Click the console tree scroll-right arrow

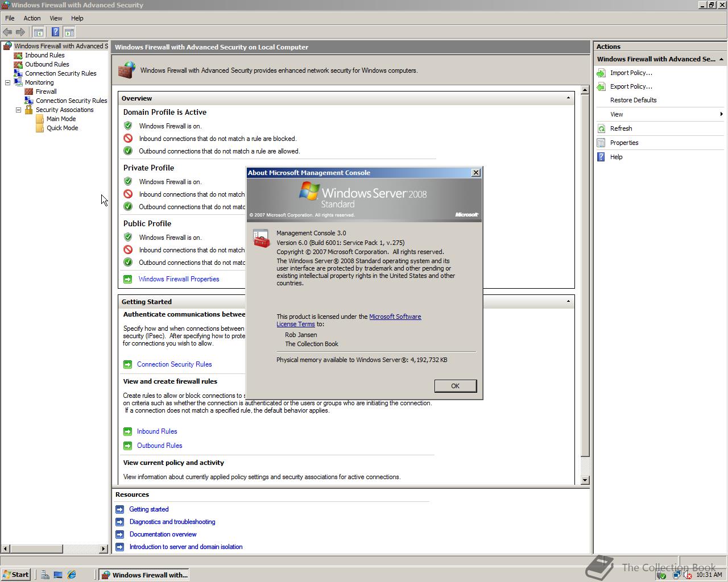coord(104,548)
